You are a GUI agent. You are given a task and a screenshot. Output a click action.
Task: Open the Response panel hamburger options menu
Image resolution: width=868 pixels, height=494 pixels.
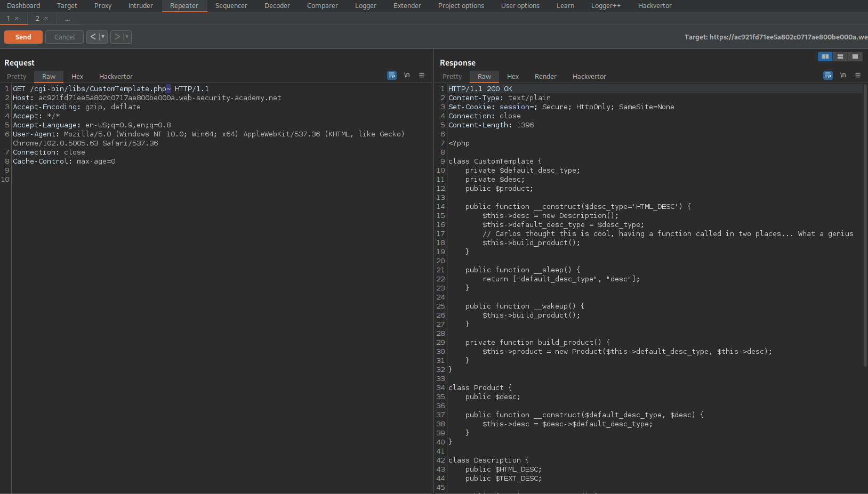coord(858,76)
